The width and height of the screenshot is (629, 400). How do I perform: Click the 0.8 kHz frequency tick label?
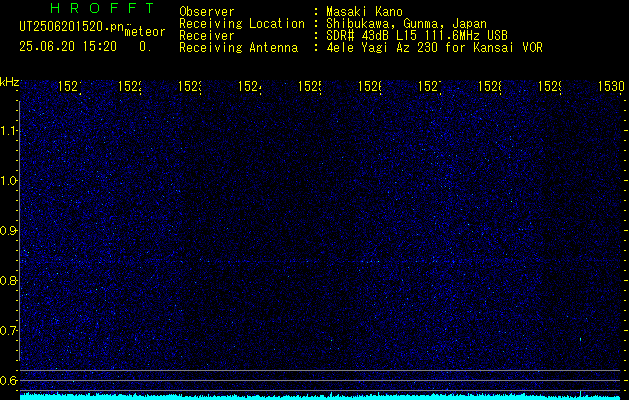click(9, 280)
